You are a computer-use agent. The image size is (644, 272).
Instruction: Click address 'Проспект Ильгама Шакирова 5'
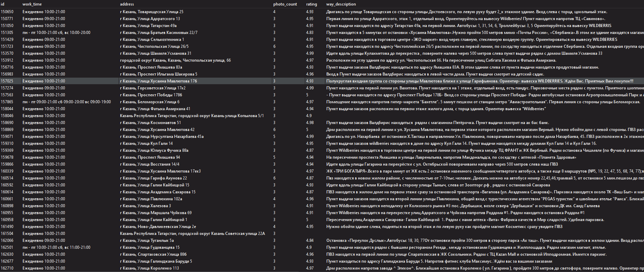(x=168, y=74)
